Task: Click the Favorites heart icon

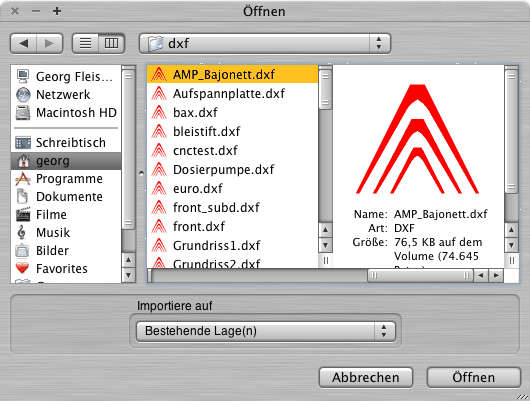Action: 22,268
